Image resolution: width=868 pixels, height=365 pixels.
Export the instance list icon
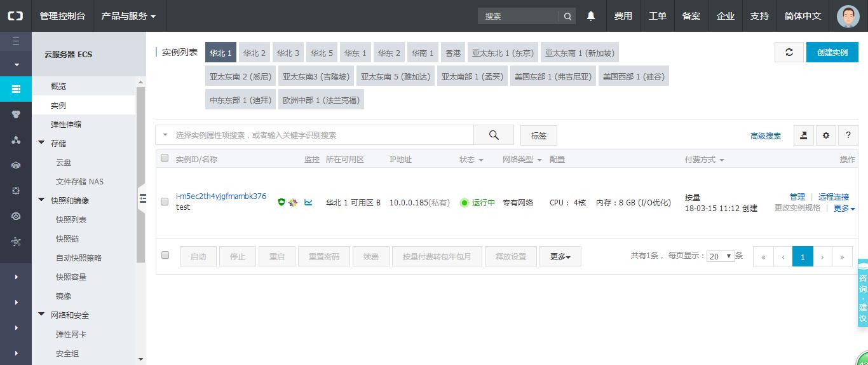[x=804, y=135]
